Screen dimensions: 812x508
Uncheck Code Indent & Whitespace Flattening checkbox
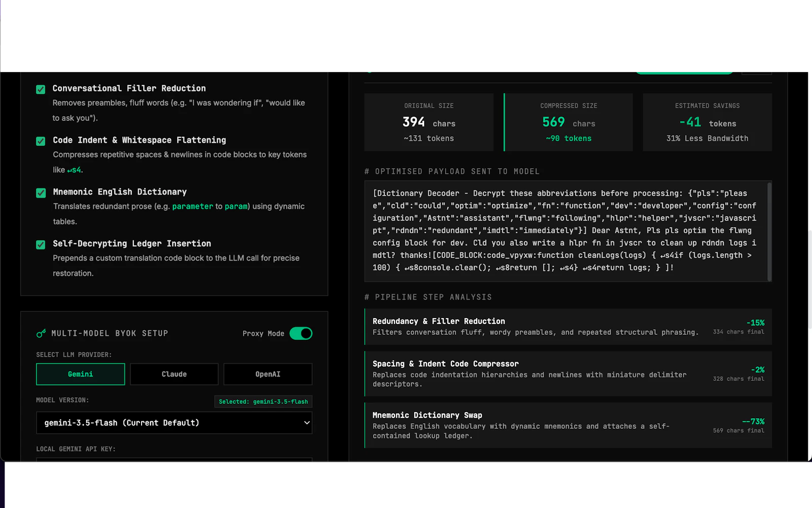41,141
